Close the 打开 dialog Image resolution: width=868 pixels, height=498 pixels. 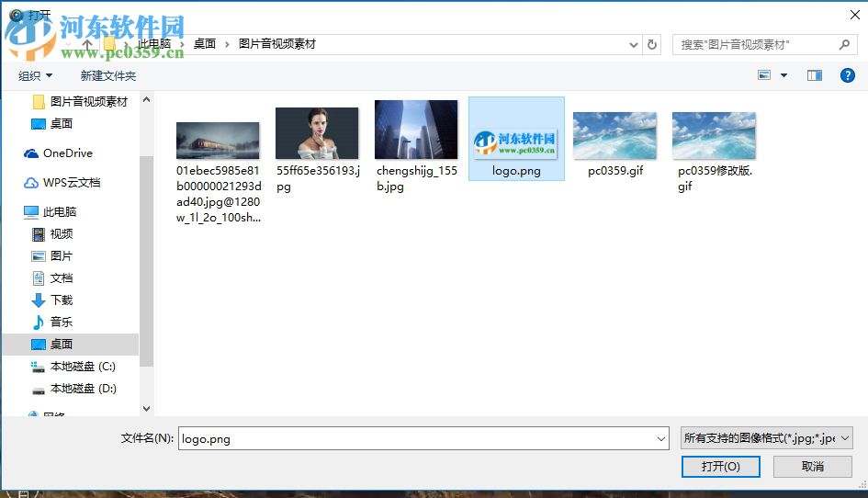point(855,15)
